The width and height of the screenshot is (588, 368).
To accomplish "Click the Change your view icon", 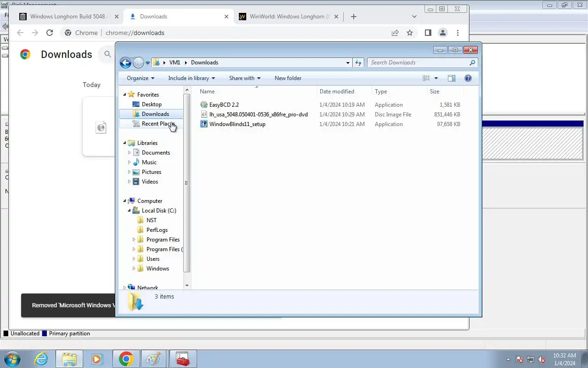I will (426, 78).
